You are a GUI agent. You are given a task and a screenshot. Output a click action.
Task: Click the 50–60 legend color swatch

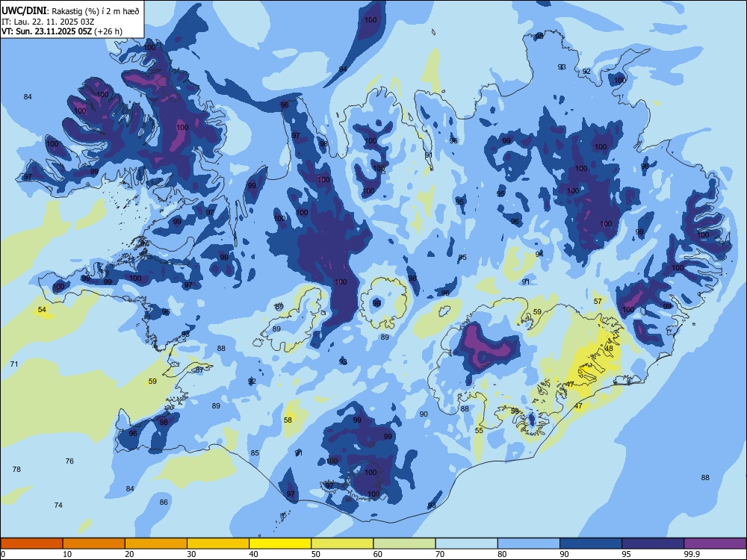tap(342, 544)
